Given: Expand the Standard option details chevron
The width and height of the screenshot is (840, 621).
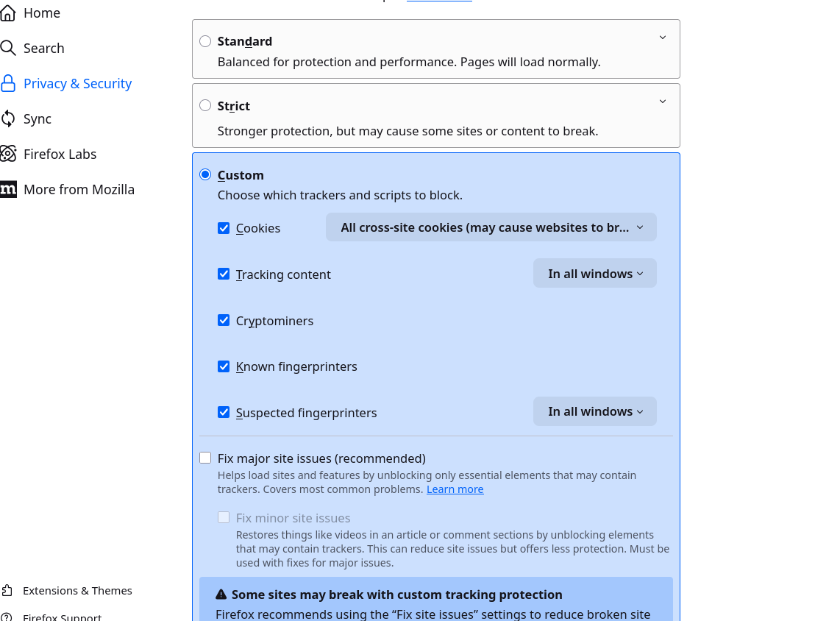Looking at the screenshot, I should (662, 38).
